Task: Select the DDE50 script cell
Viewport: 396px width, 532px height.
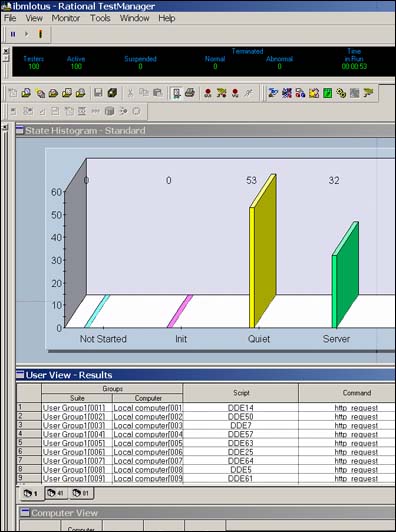Action: tap(241, 416)
